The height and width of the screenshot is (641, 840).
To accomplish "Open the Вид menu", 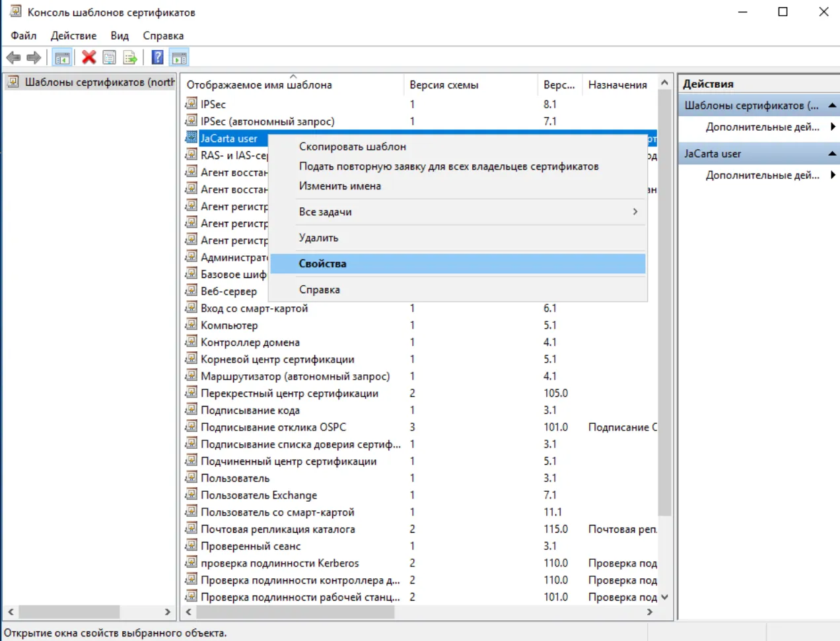I will (120, 36).
